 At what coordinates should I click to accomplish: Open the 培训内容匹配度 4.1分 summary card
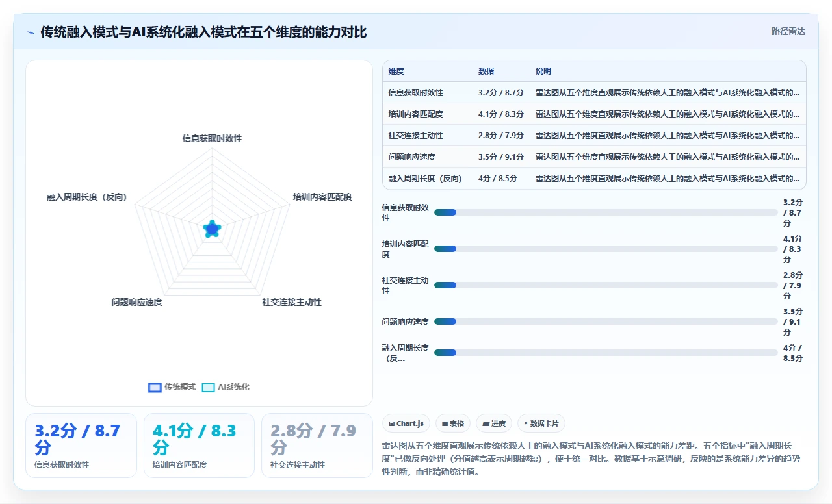(199, 446)
